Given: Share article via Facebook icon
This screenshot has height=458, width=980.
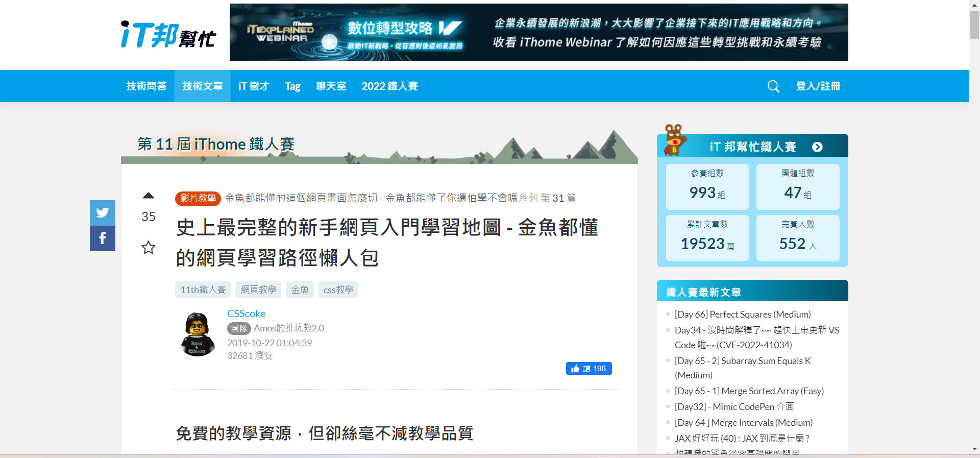Looking at the screenshot, I should click(x=103, y=238).
